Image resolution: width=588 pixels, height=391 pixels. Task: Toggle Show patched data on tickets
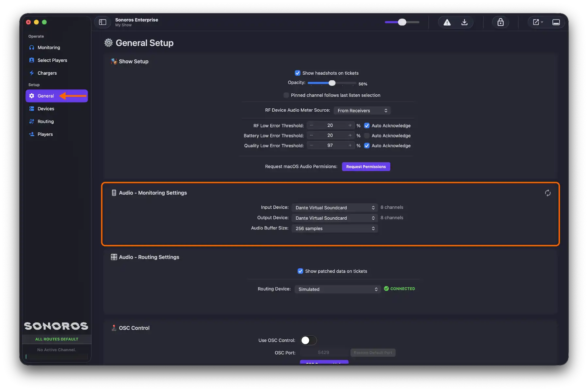pyautogui.click(x=300, y=271)
